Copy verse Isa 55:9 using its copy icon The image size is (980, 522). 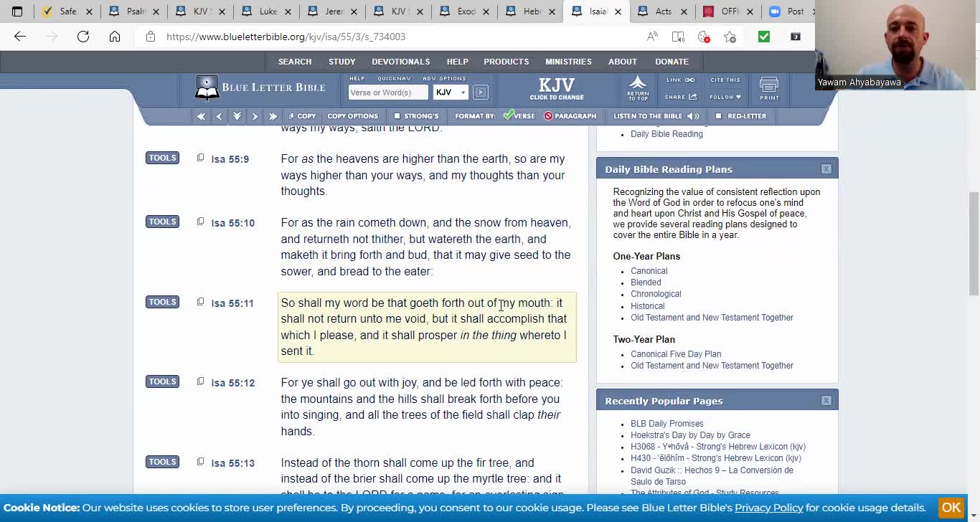click(200, 158)
